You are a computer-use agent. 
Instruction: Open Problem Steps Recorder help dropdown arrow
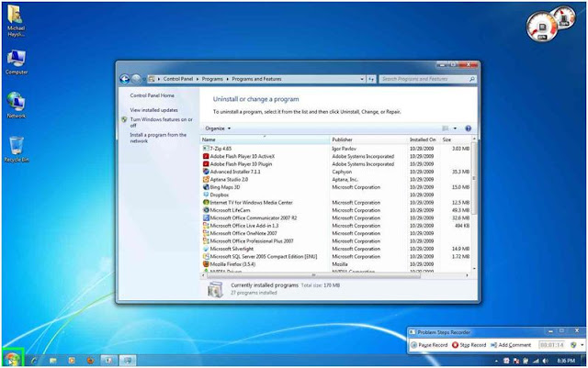(x=582, y=345)
